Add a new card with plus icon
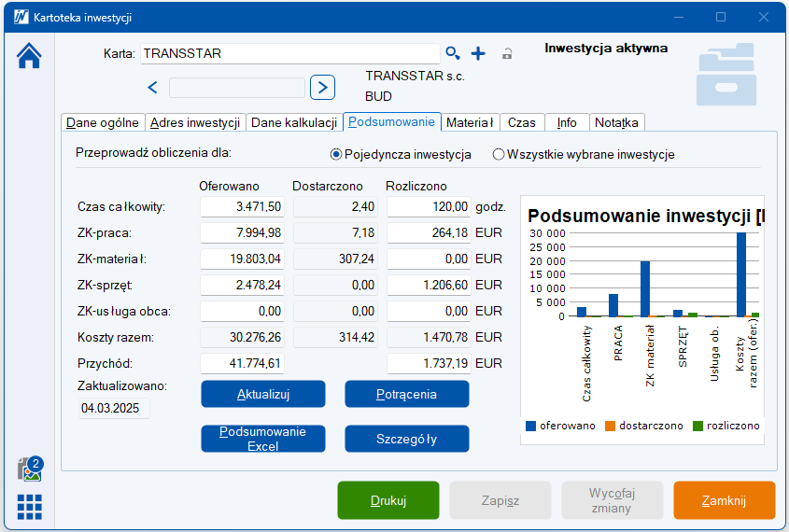The width and height of the screenshot is (789, 532). (478, 54)
